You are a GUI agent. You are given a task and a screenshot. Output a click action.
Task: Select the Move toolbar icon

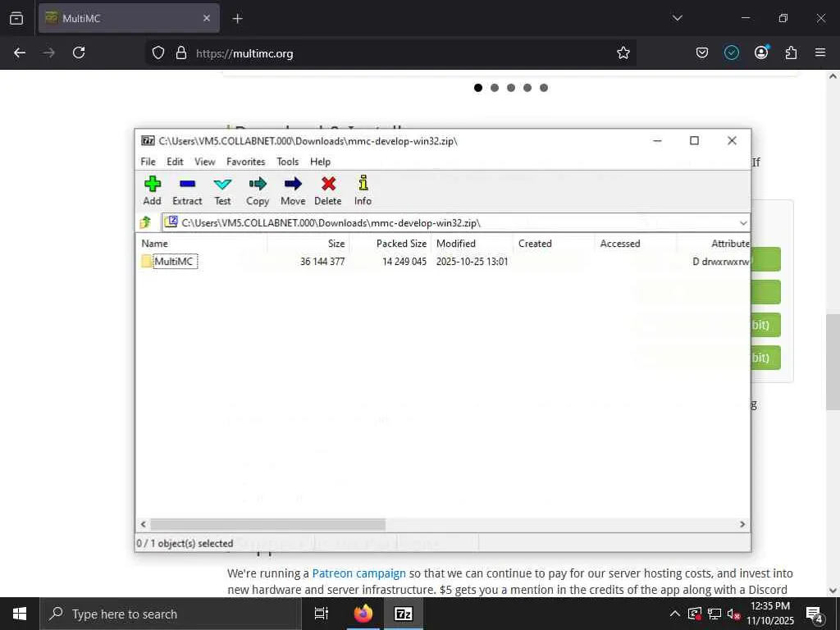pos(293,190)
